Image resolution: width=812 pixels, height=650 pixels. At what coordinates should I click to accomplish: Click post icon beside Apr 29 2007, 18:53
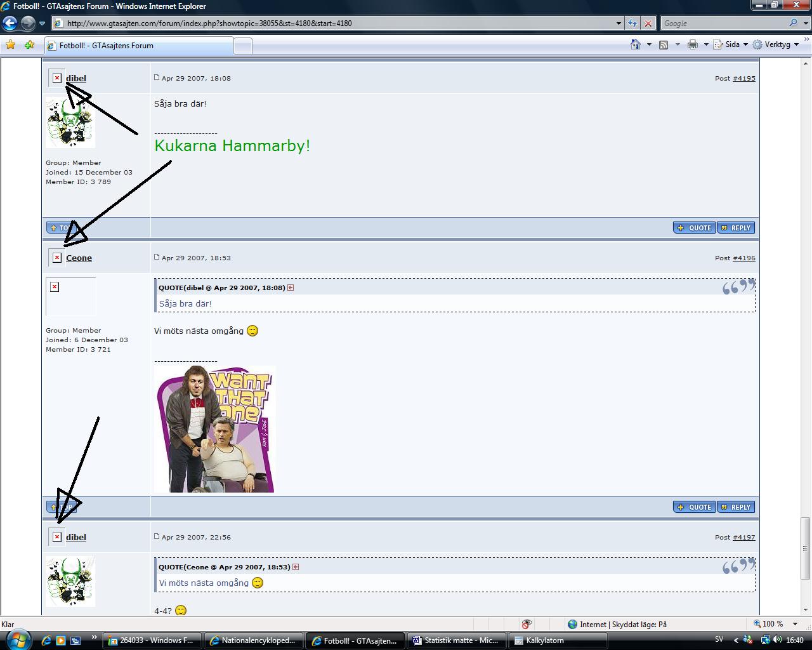[x=157, y=257]
